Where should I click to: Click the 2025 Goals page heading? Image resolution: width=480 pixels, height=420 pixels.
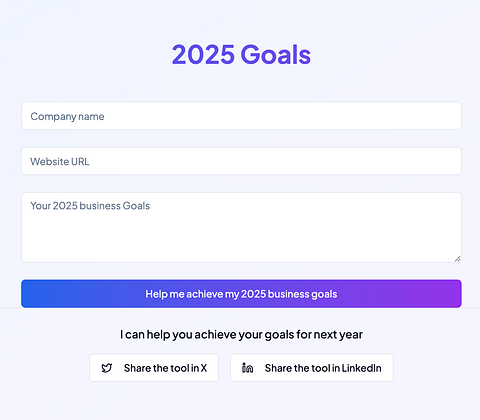[x=241, y=54]
